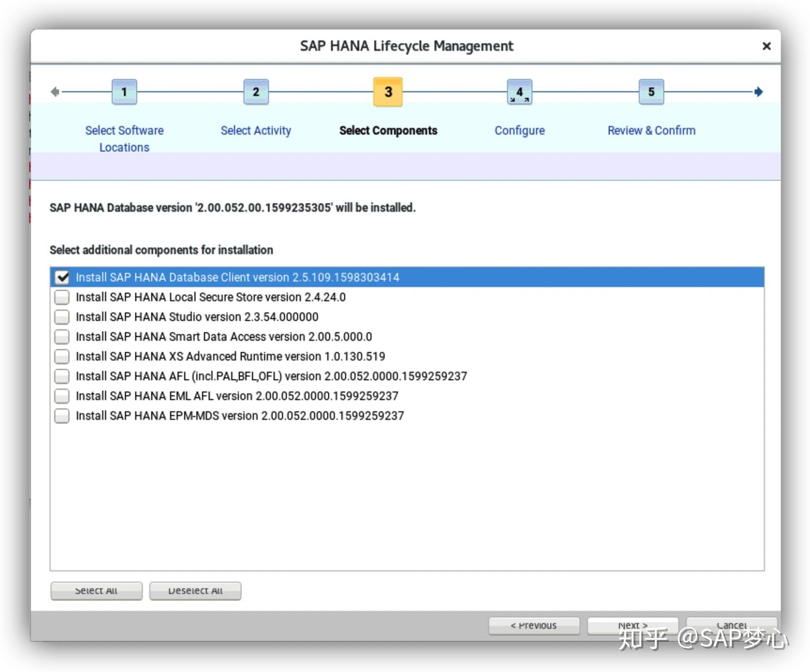Go to Select Software Locations step

[x=124, y=139]
